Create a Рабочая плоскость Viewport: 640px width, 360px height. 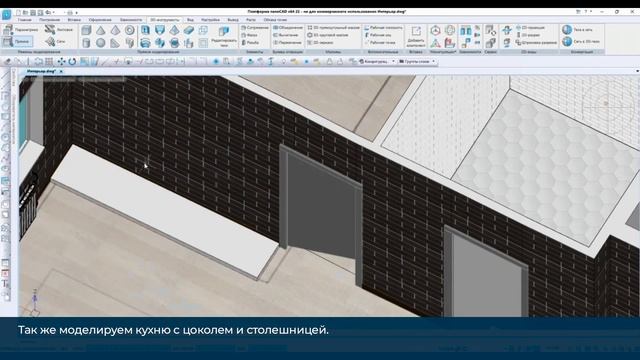pyautogui.click(x=383, y=28)
